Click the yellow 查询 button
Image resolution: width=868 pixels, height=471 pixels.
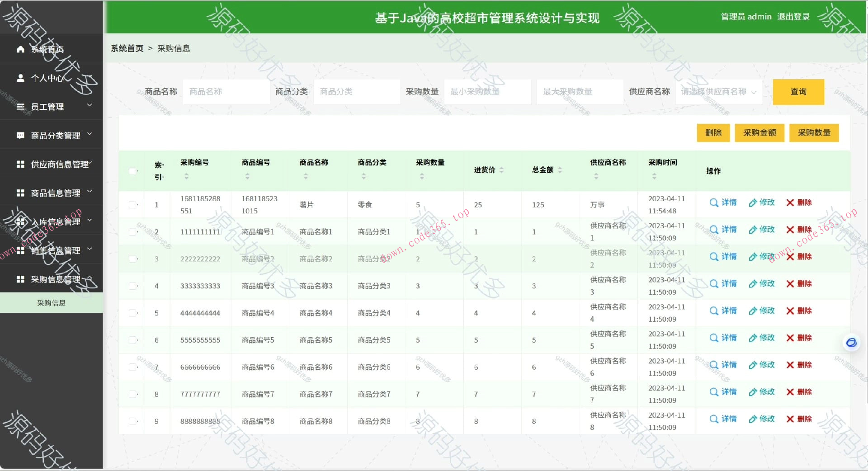pyautogui.click(x=798, y=91)
